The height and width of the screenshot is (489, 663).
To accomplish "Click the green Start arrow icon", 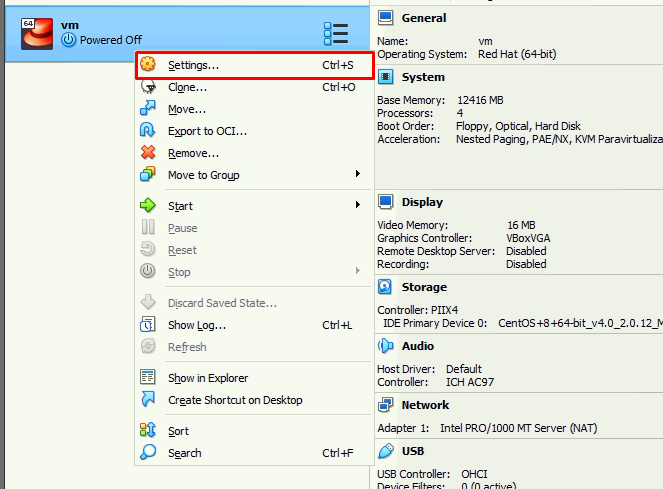I will point(148,205).
